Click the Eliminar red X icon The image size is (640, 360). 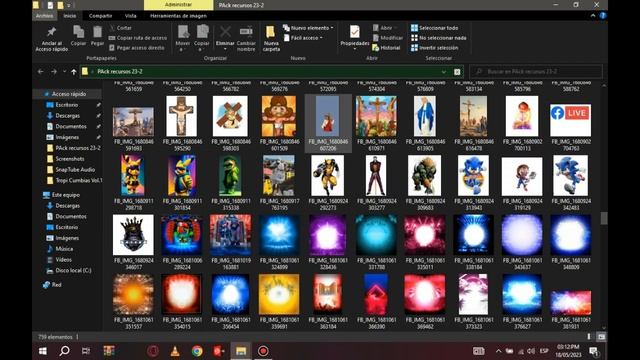[x=225, y=31]
